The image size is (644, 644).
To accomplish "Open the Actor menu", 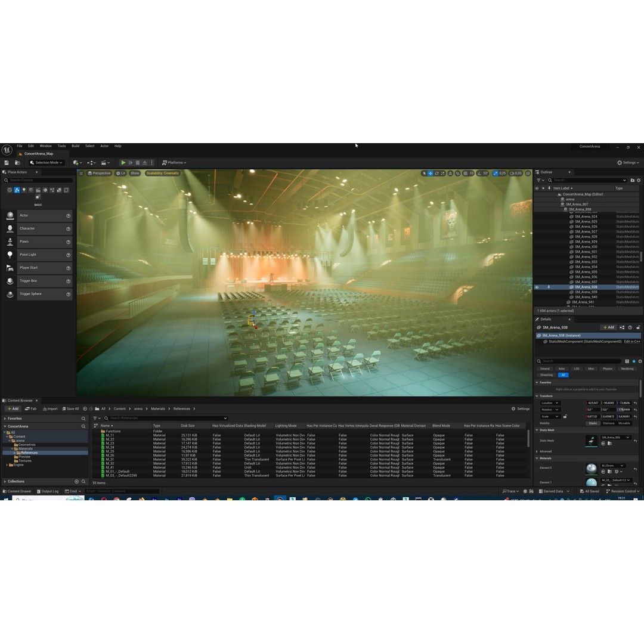I will (104, 146).
